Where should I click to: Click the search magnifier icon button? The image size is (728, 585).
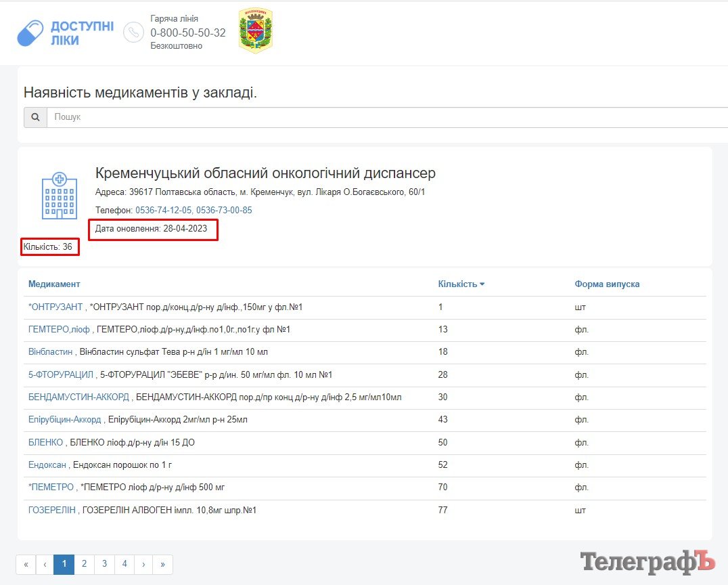pyautogui.click(x=35, y=117)
